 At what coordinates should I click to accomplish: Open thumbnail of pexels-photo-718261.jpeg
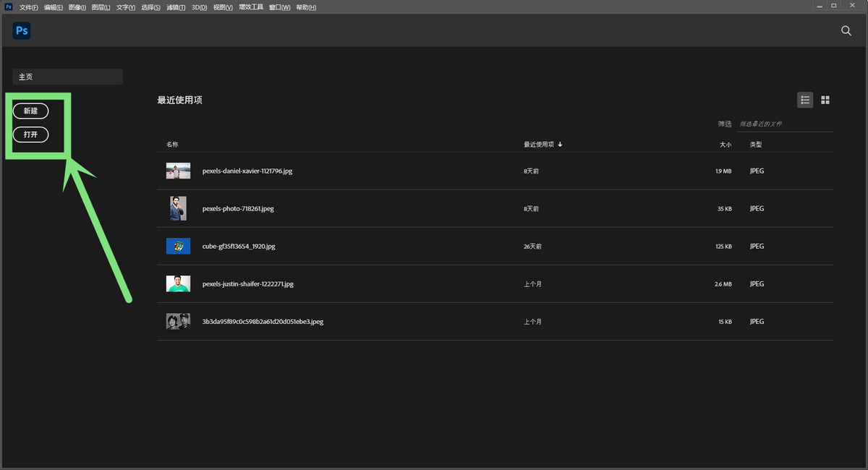(178, 209)
